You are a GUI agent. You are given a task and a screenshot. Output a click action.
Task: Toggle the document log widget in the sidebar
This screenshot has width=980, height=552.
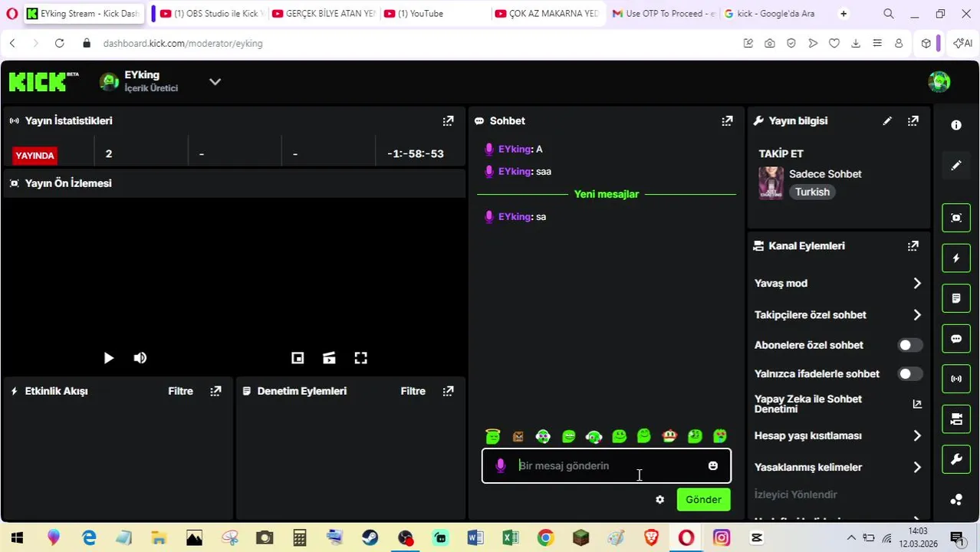[956, 298]
